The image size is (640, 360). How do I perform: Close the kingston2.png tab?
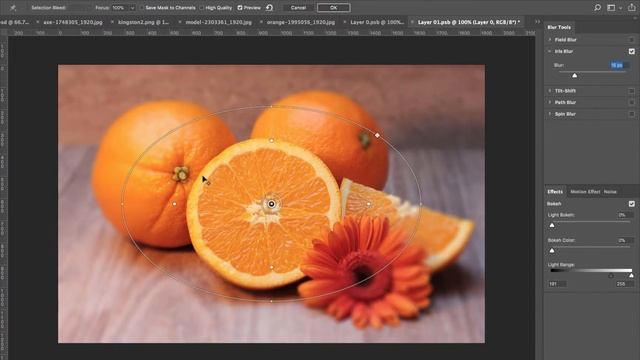coord(112,22)
